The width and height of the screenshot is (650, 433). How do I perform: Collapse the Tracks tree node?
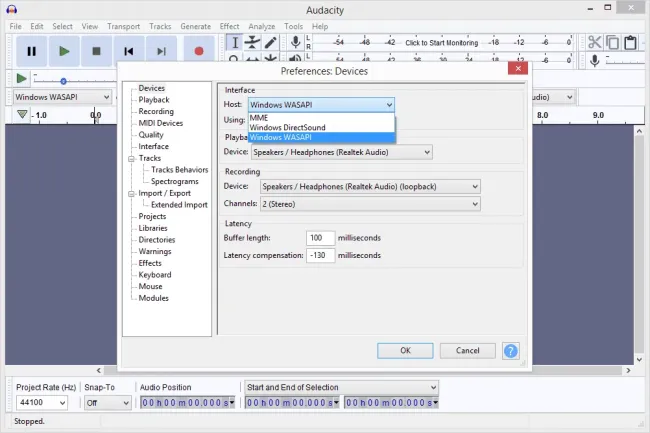coord(131,159)
